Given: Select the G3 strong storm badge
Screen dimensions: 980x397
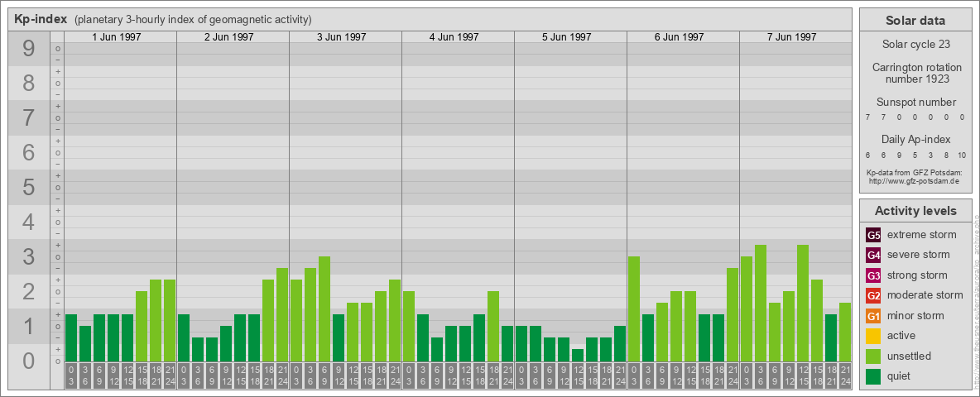Looking at the screenshot, I should pos(873,275).
